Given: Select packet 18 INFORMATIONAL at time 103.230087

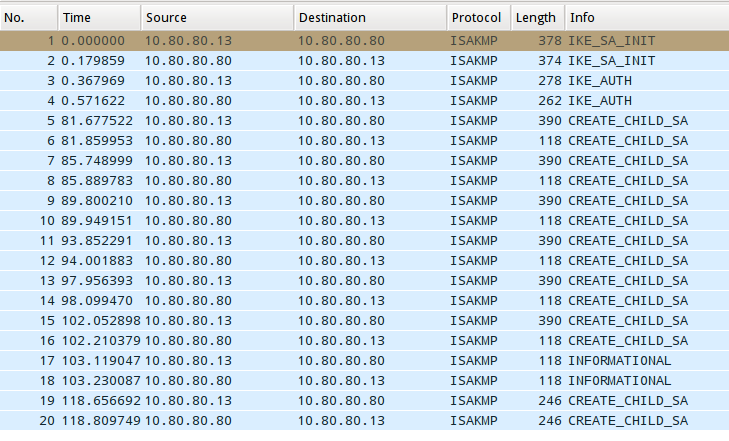Looking at the screenshot, I should pos(364,381).
